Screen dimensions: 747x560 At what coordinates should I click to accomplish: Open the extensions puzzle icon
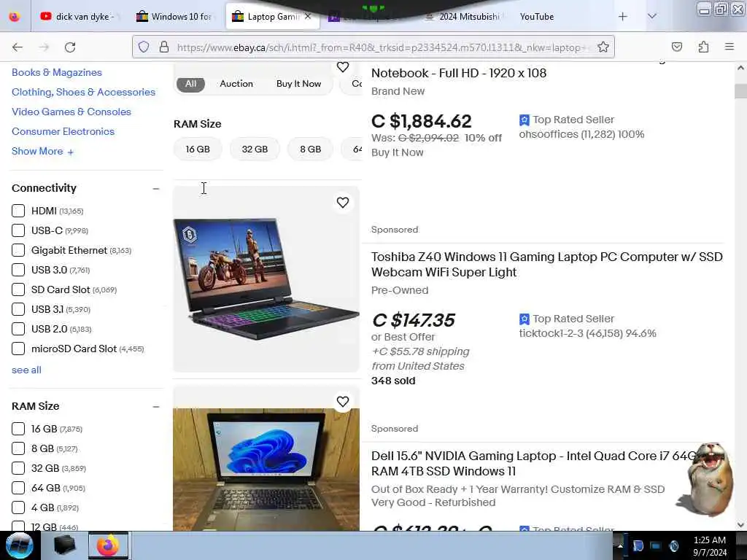(703, 47)
